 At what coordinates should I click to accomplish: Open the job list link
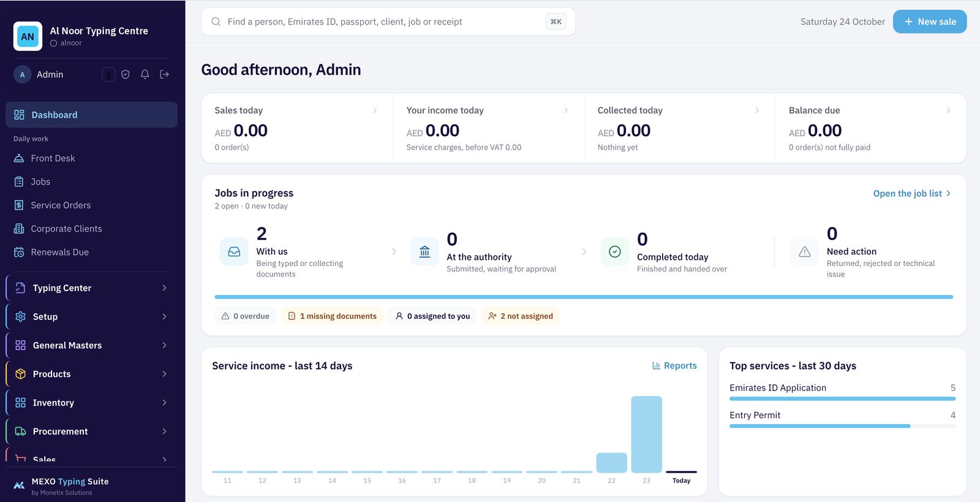tap(912, 194)
